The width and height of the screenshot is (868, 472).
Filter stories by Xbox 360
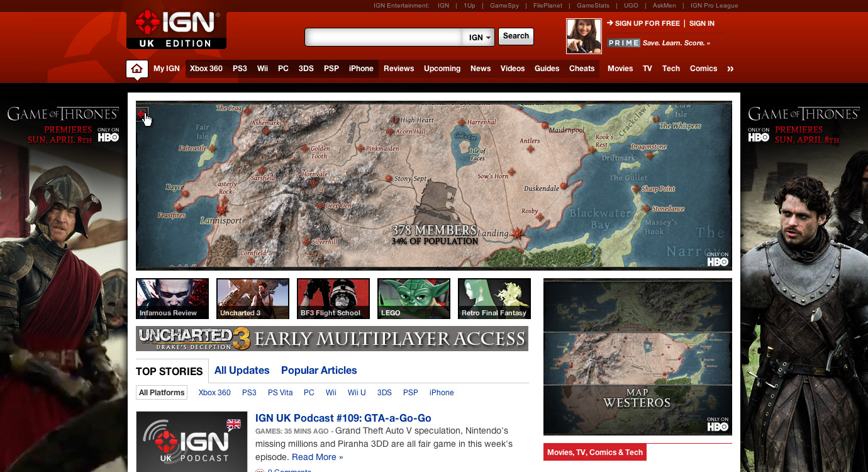[x=214, y=393]
